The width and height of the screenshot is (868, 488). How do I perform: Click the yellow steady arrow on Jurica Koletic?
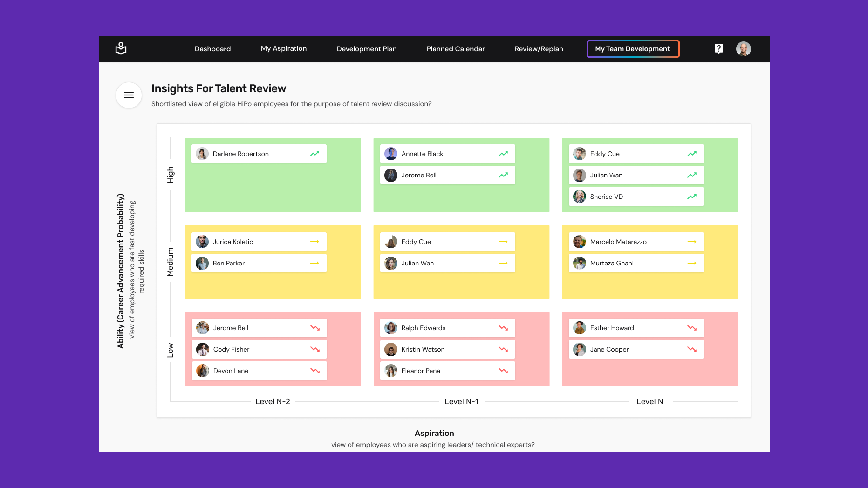click(x=314, y=241)
